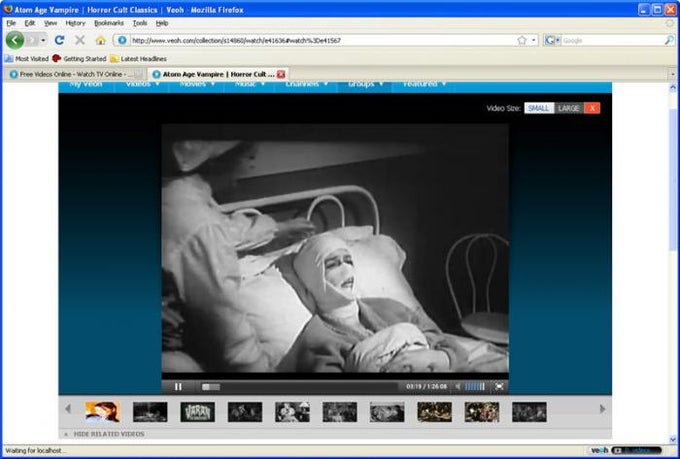This screenshot has width=680, height=459.
Task: Open the Most Visited bookmarks button
Action: pyautogui.click(x=27, y=59)
